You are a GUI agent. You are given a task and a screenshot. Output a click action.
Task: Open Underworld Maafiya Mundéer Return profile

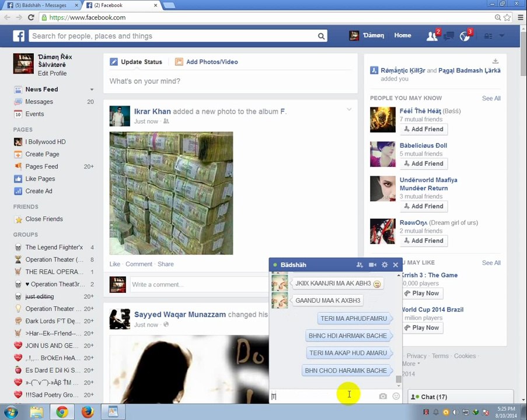tap(428, 184)
